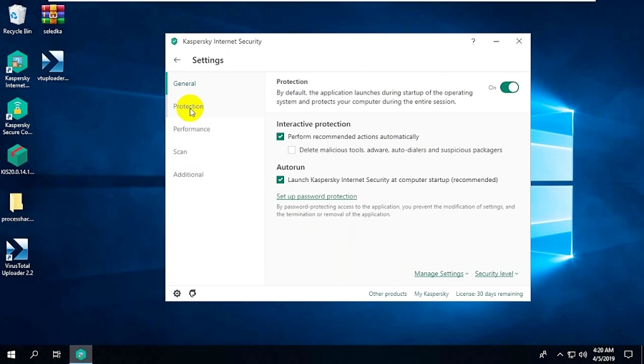
Task: Click License: 30 days remaining link
Action: 489,294
